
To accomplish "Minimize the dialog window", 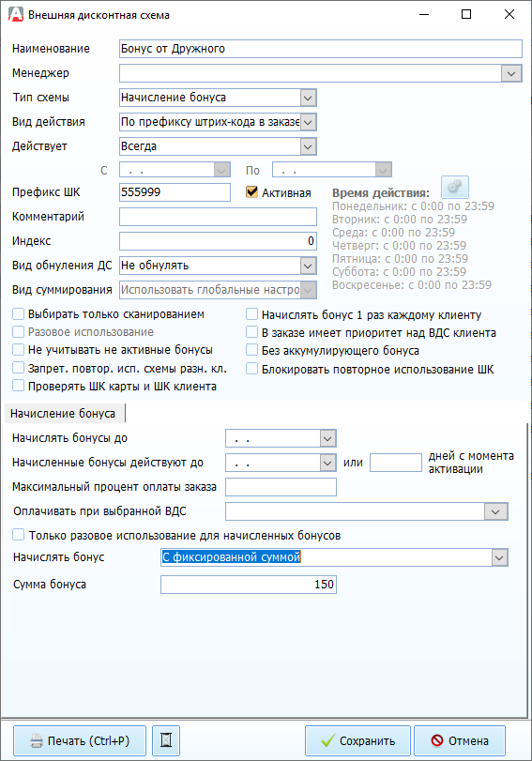I will click(424, 15).
